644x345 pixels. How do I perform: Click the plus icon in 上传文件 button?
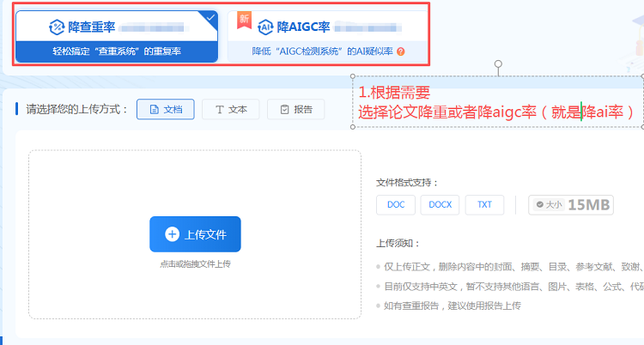coord(172,234)
